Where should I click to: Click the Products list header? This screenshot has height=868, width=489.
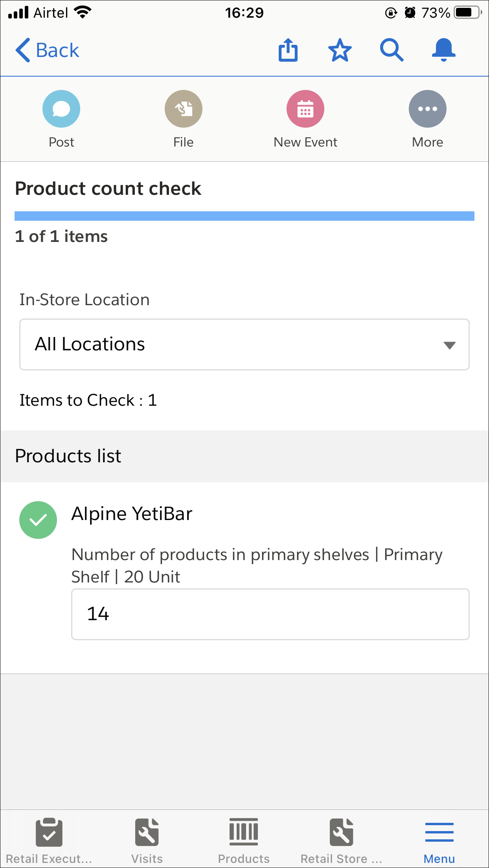coord(68,456)
